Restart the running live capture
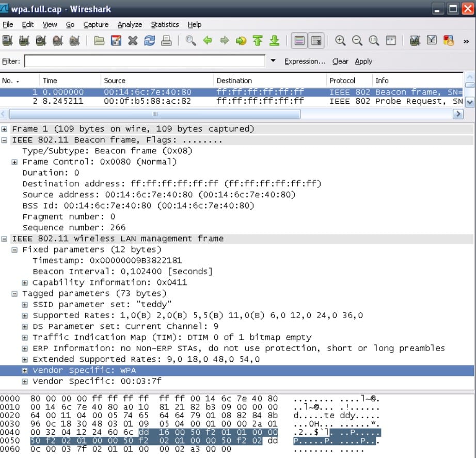Screen dimensions: 476x458 (x=74, y=40)
